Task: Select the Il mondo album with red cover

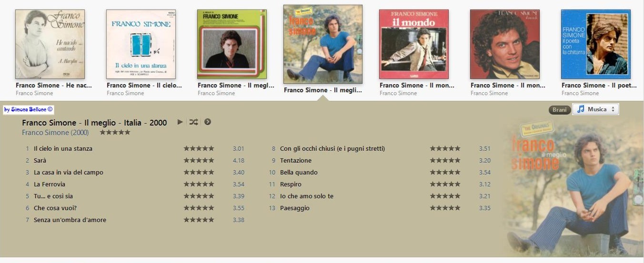Action: point(414,44)
